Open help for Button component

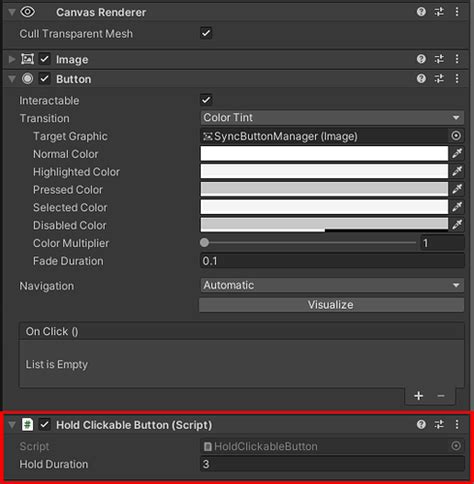click(421, 79)
